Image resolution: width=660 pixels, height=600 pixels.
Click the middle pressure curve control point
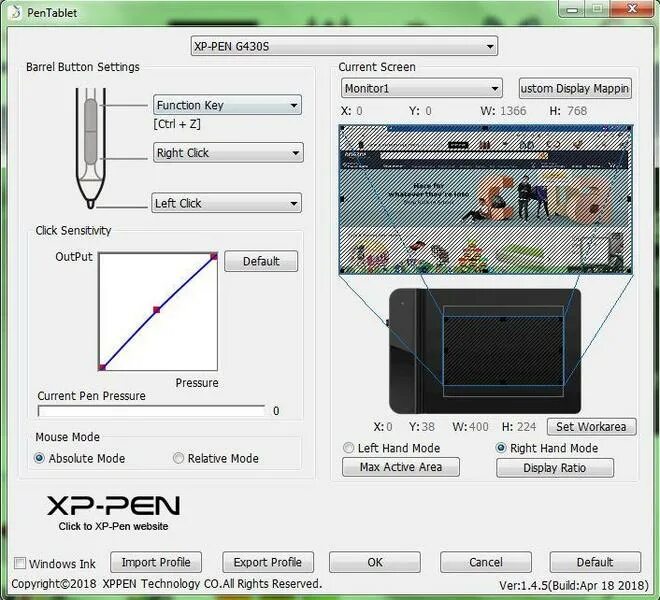pos(157,310)
